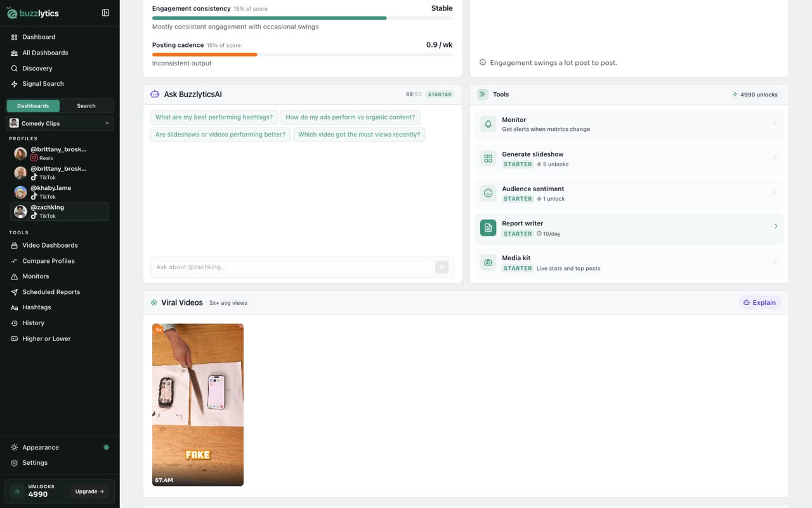Focus the Ask about @zachking input field
This screenshot has height=508, width=812.
(x=292, y=267)
